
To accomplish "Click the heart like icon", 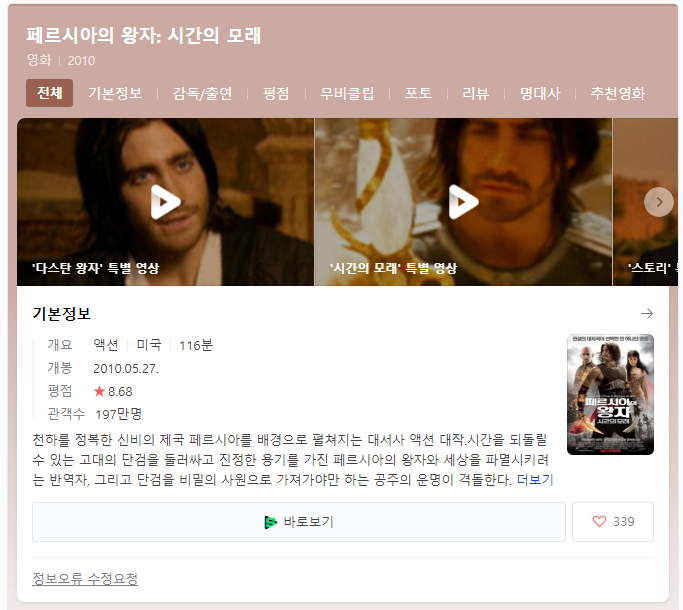I will click(599, 521).
